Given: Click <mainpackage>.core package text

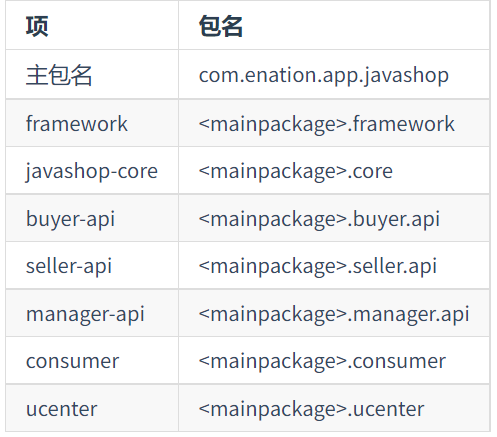Looking at the screenshot, I should (x=296, y=172).
